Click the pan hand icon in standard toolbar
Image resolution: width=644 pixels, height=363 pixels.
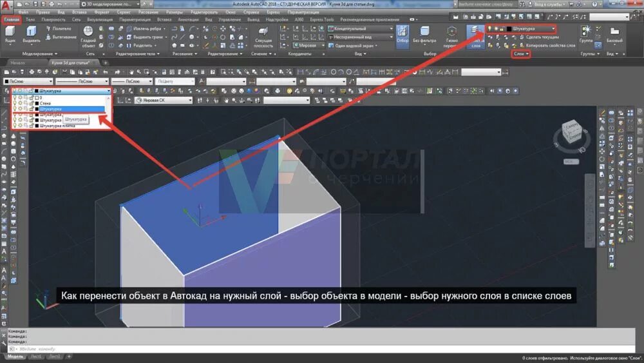coord(131,72)
